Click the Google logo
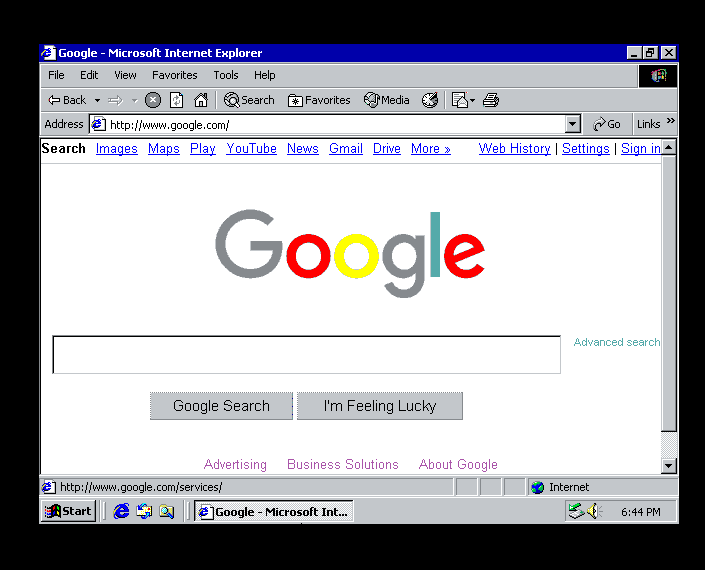This screenshot has height=570, width=705. [x=350, y=253]
